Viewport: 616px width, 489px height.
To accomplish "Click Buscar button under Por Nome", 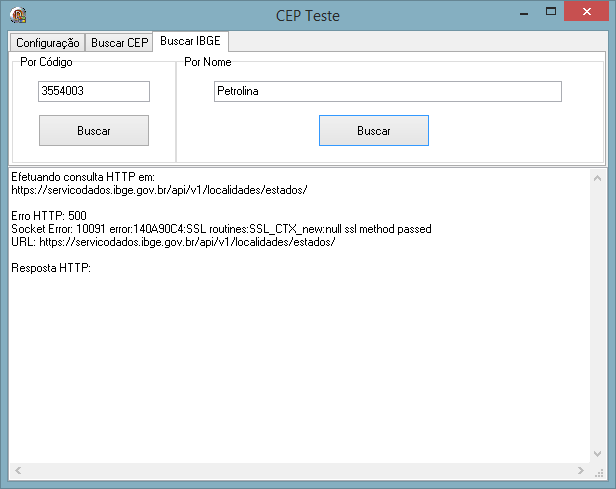I will pyautogui.click(x=374, y=130).
